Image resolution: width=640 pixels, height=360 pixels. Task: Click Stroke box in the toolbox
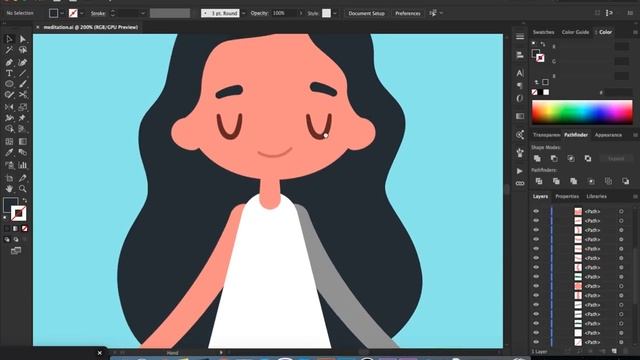pyautogui.click(x=19, y=213)
